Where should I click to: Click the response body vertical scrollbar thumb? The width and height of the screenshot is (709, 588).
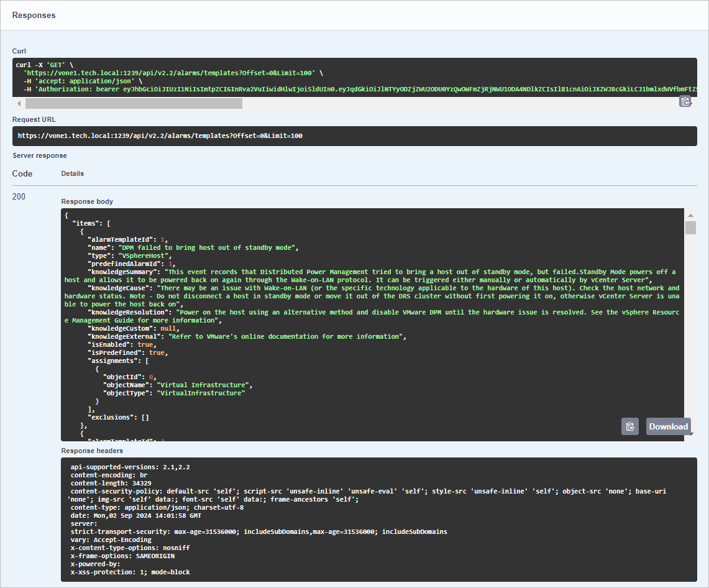(690, 227)
